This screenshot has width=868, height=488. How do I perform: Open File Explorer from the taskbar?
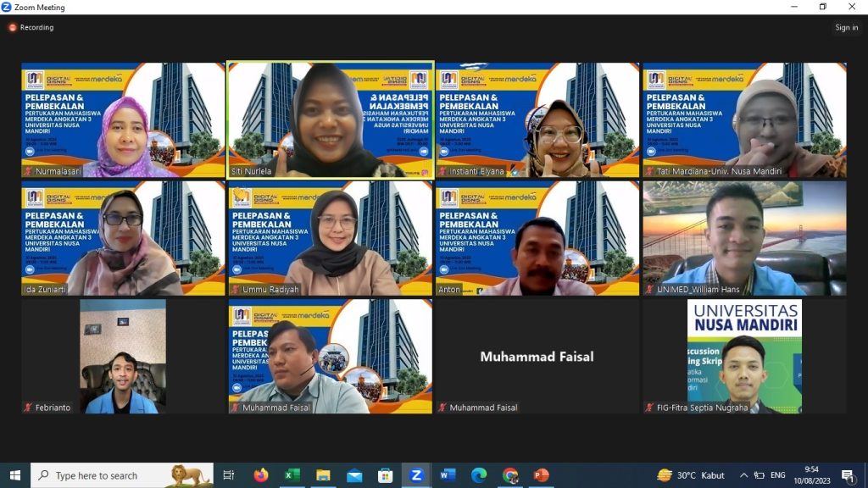tap(323, 475)
